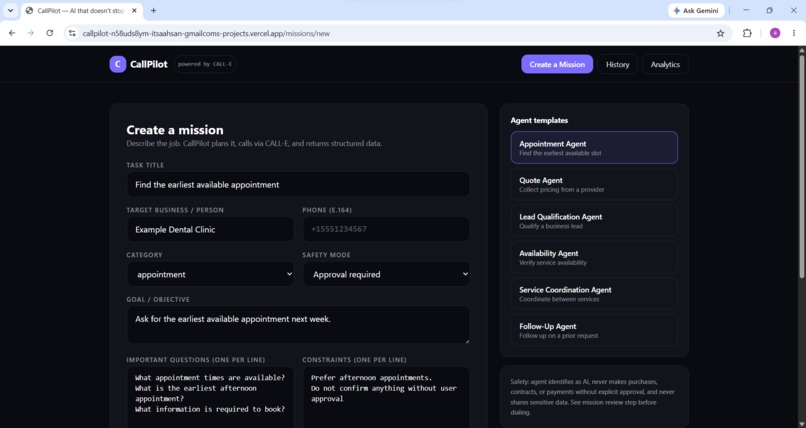Select Service Coordination Agent template
Viewport: 806px width, 428px height.
(594, 293)
